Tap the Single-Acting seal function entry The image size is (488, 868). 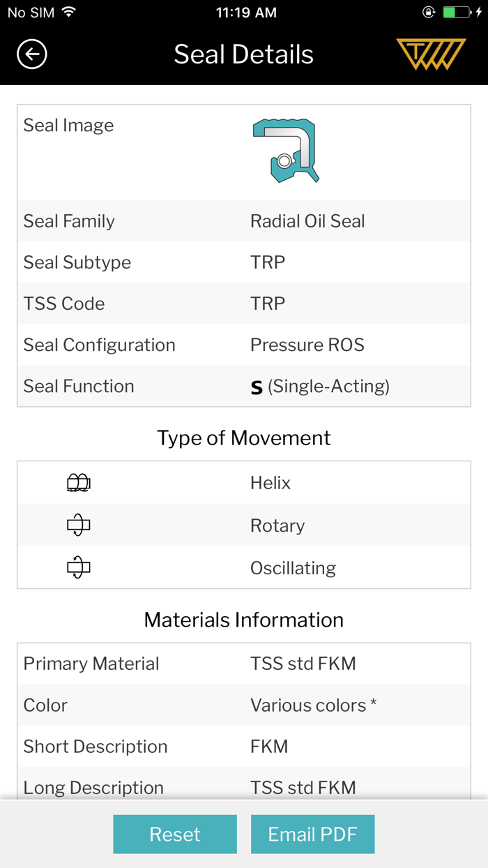[321, 386]
